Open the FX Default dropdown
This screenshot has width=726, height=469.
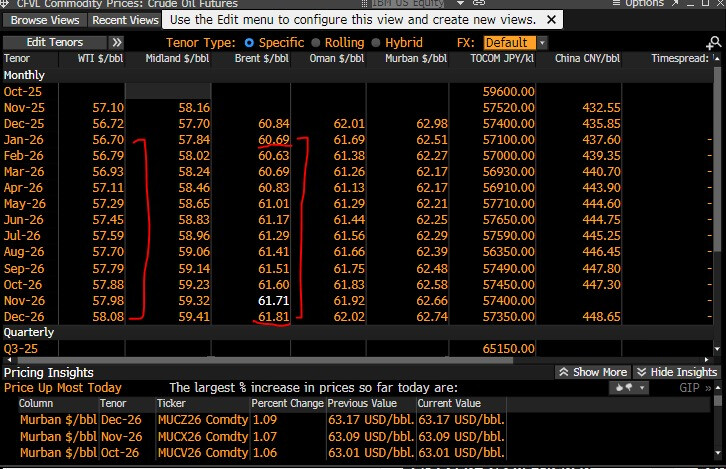click(515, 43)
